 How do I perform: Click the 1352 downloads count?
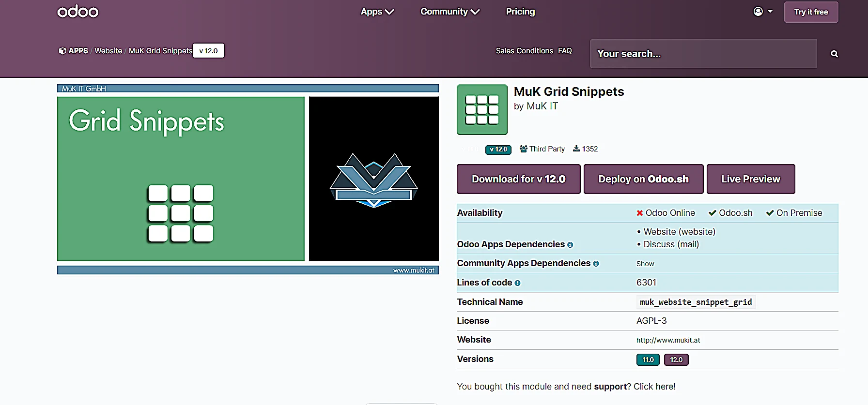click(x=589, y=149)
